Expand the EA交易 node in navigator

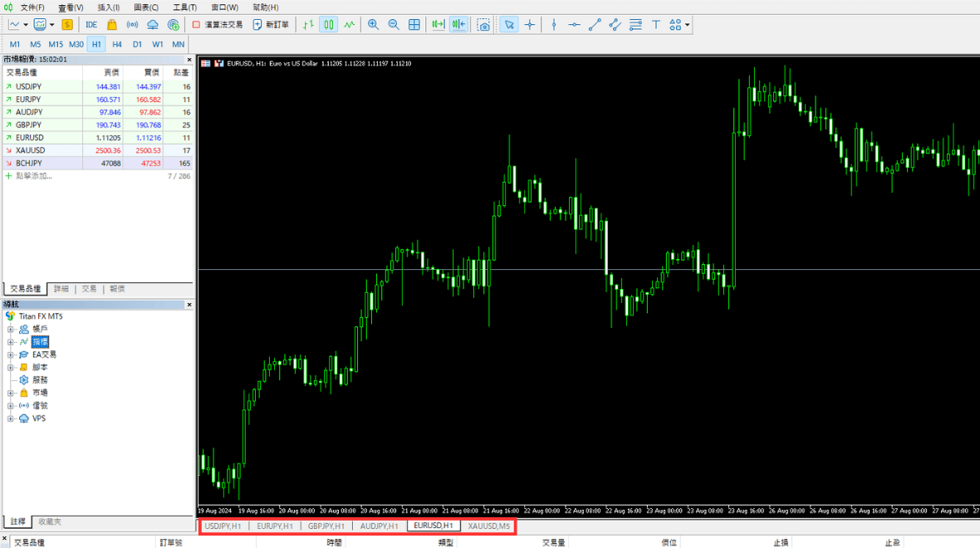click(x=11, y=355)
